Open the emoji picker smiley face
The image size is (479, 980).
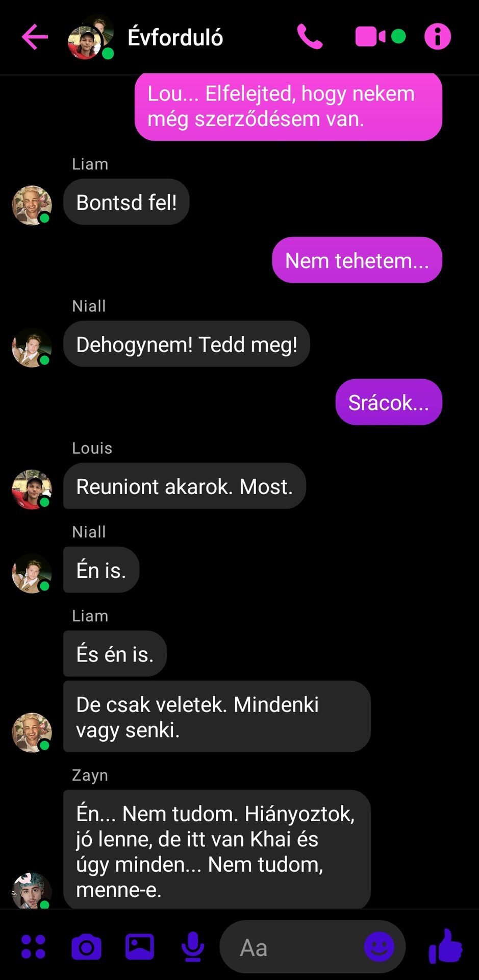[x=379, y=947]
